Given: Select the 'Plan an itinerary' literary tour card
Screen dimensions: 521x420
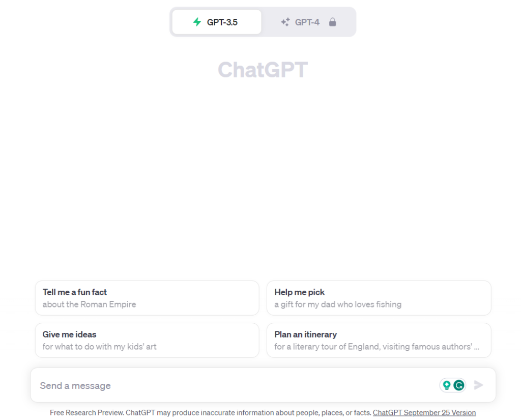Looking at the screenshot, I should pyautogui.click(x=379, y=340).
